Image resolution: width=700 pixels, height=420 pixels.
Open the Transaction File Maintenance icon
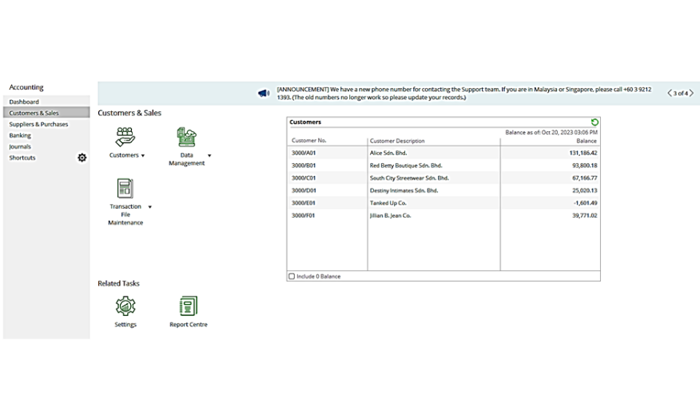coord(125,187)
